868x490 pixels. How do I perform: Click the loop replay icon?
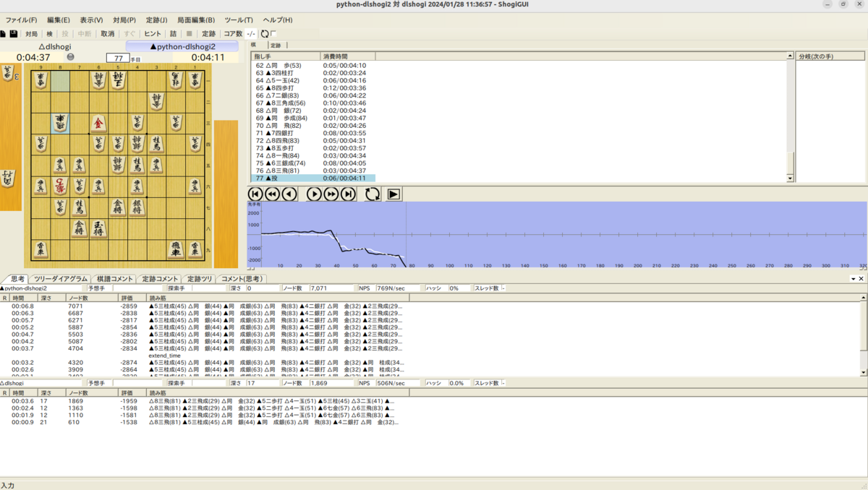(372, 194)
